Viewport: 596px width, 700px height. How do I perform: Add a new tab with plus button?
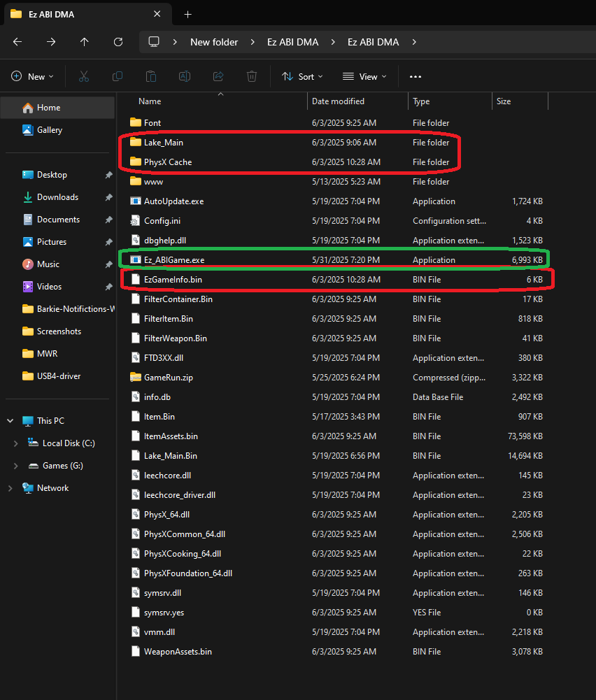pyautogui.click(x=187, y=14)
